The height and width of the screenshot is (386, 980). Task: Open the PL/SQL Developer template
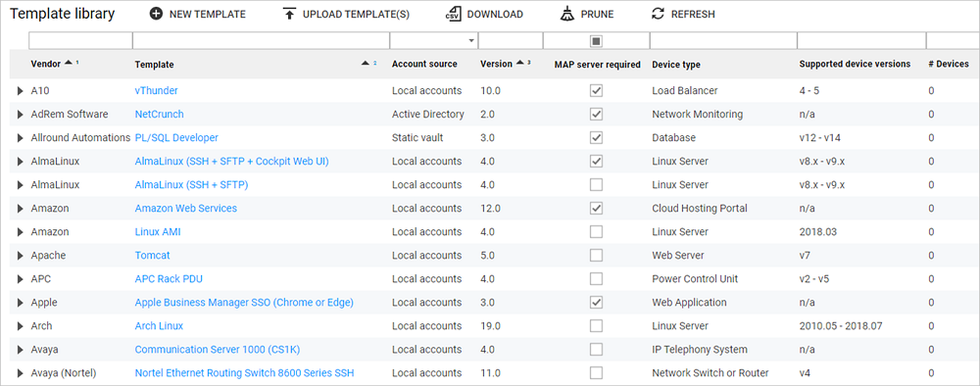(x=176, y=137)
